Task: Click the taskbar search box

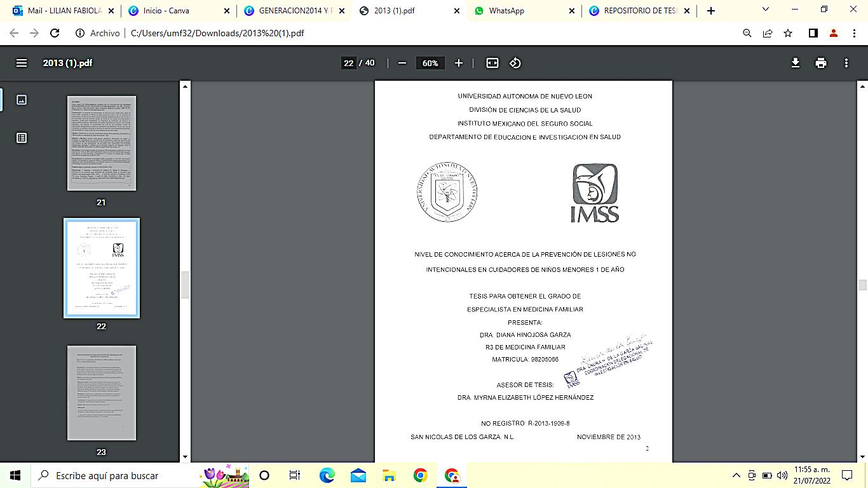Action: click(140, 475)
